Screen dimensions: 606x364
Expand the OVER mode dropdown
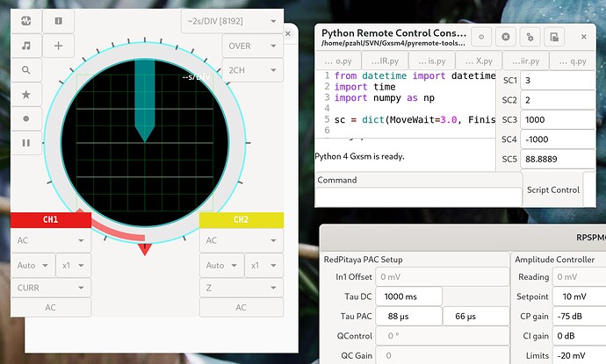(252, 46)
